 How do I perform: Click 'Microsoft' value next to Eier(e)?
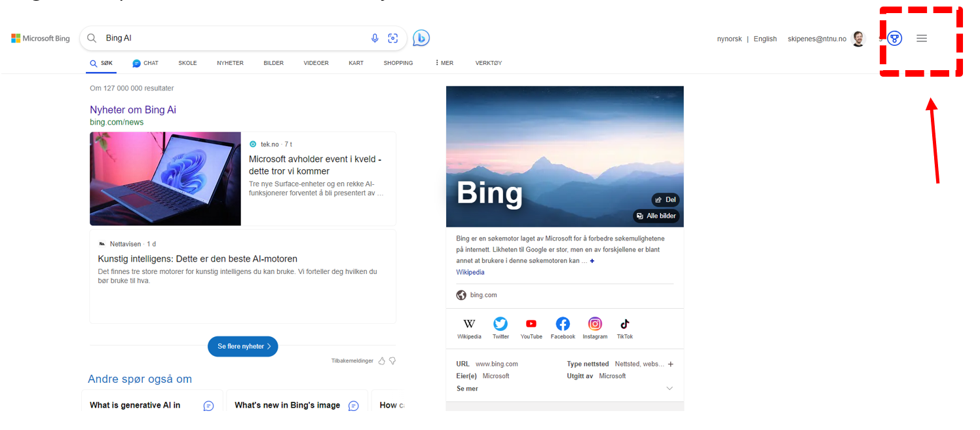tap(496, 376)
